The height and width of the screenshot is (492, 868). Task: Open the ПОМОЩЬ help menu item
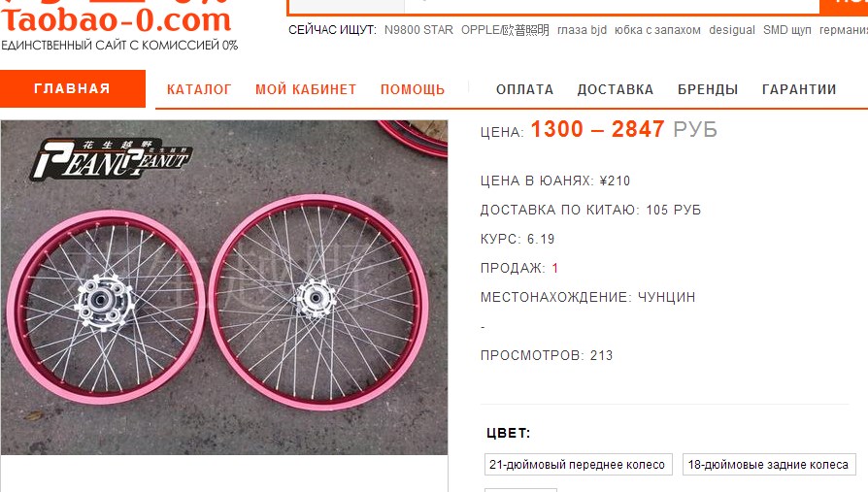(413, 89)
